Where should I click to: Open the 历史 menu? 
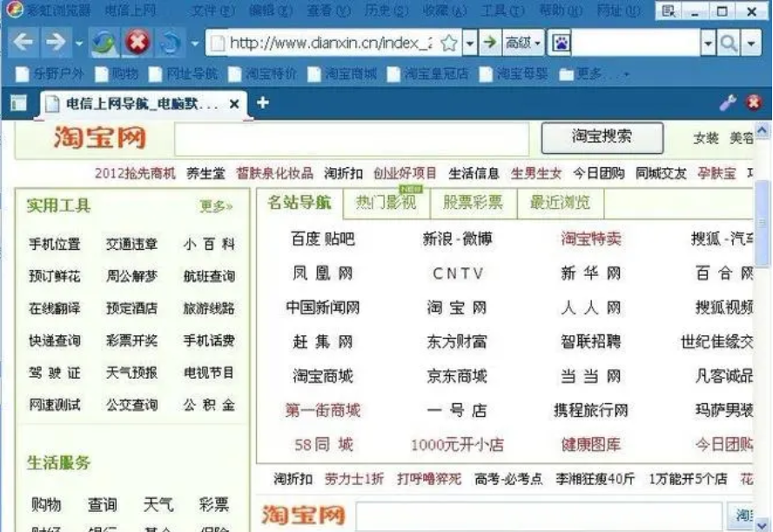(386, 10)
